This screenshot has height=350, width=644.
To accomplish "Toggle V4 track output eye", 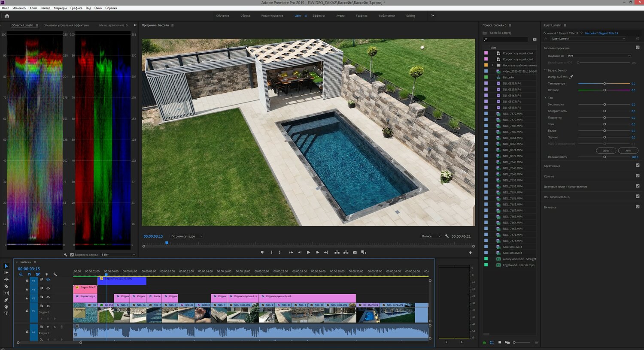I will click(x=48, y=280).
